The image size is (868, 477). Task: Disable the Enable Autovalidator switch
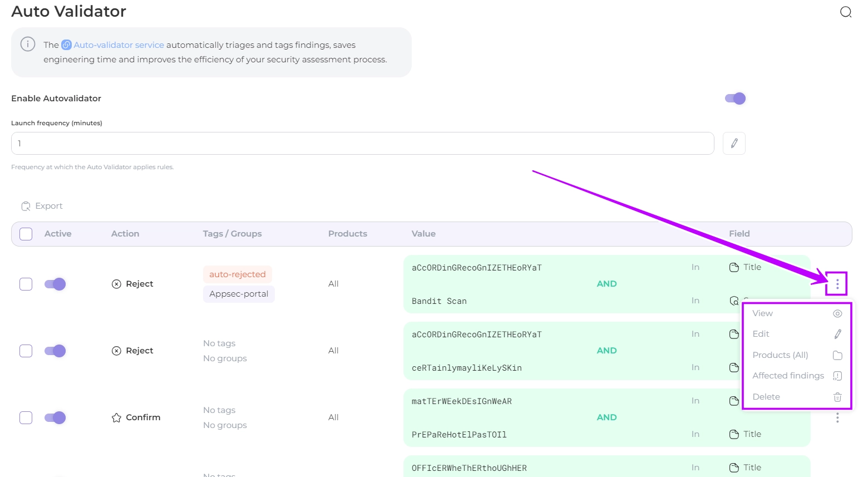coord(735,99)
